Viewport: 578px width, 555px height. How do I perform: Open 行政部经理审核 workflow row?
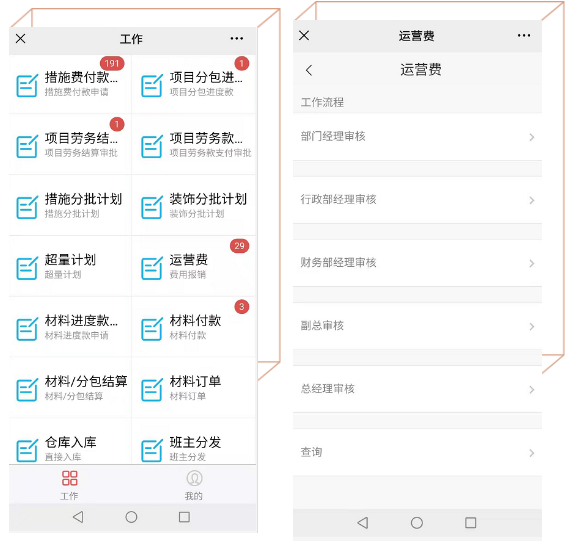click(417, 200)
